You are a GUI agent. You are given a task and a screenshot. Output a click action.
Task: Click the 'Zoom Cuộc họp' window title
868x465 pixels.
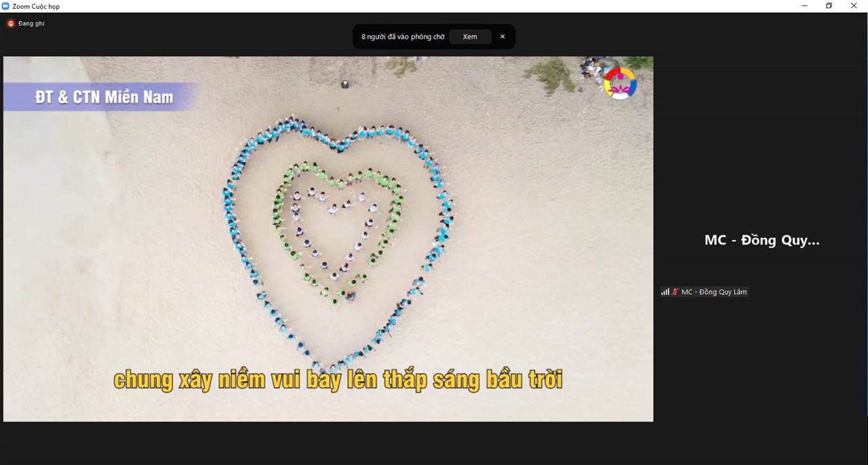click(36, 7)
